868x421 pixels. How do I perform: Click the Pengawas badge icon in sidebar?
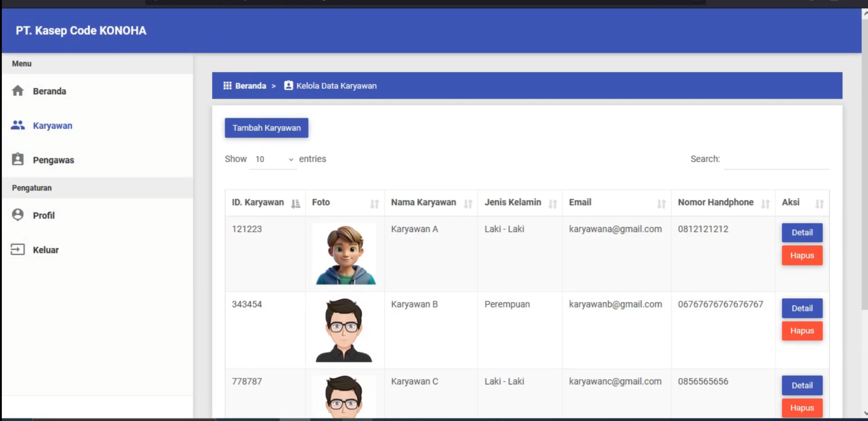18,159
